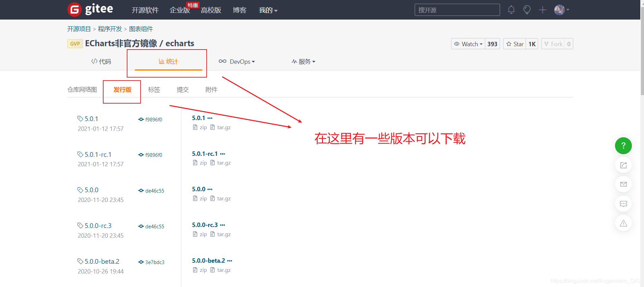Open the Gitee logo home link
Image resolution: width=644 pixels, height=287 pixels.
(x=90, y=9)
